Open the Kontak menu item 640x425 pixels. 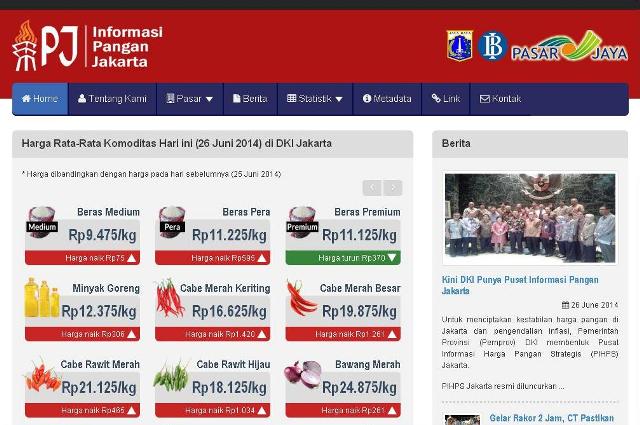pos(500,99)
